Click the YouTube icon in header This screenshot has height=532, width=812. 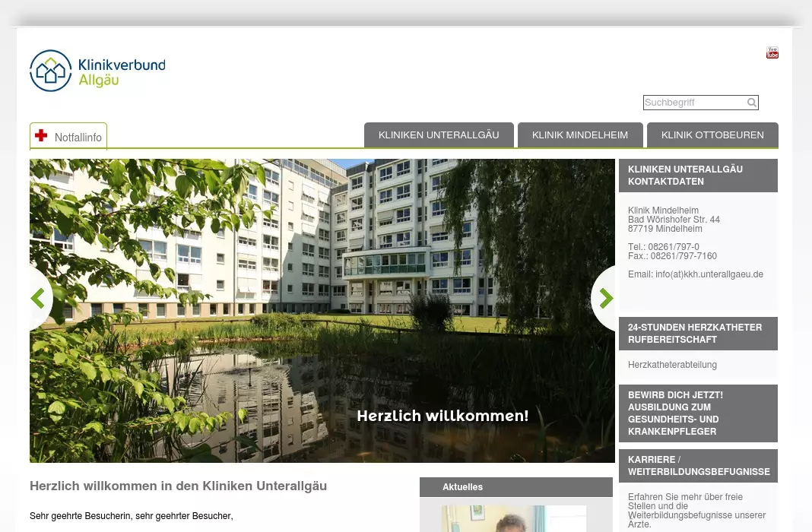pyautogui.click(x=772, y=52)
